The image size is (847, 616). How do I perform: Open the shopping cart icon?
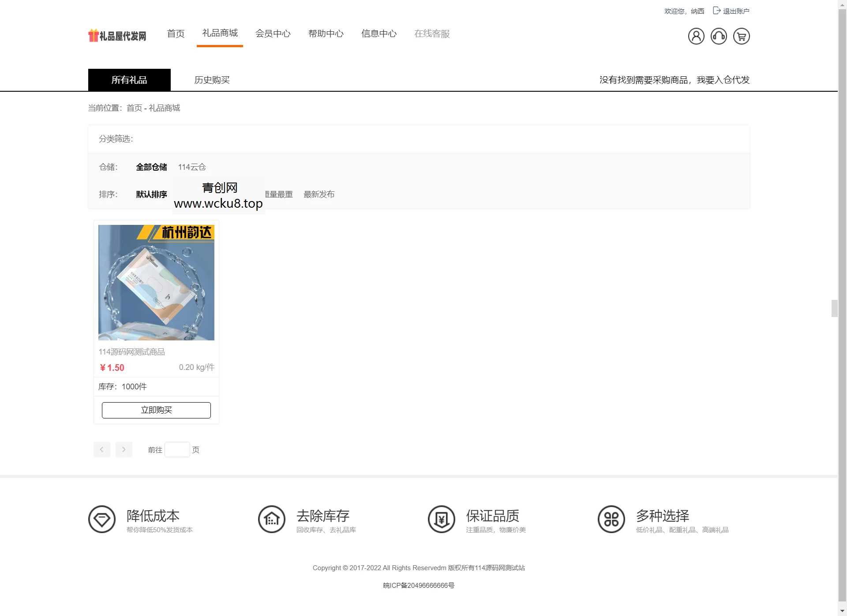(741, 36)
